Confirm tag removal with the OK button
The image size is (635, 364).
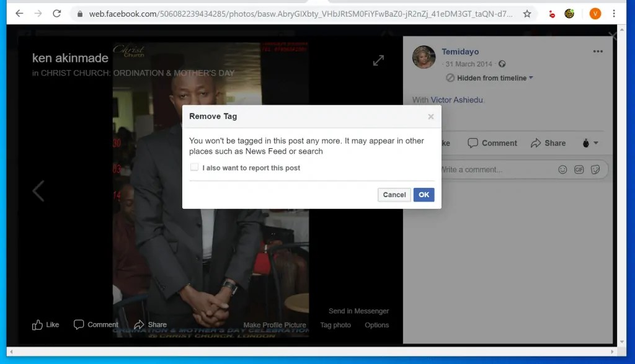(424, 194)
